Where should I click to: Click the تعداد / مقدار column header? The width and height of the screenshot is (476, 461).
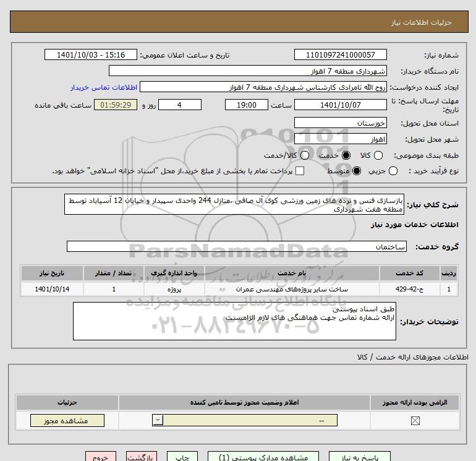pyautogui.click(x=114, y=273)
